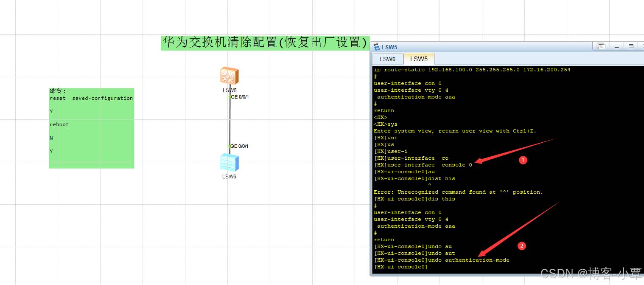
Task: Click the GE 0/0/1 port label above LSW6
Action: point(240,146)
